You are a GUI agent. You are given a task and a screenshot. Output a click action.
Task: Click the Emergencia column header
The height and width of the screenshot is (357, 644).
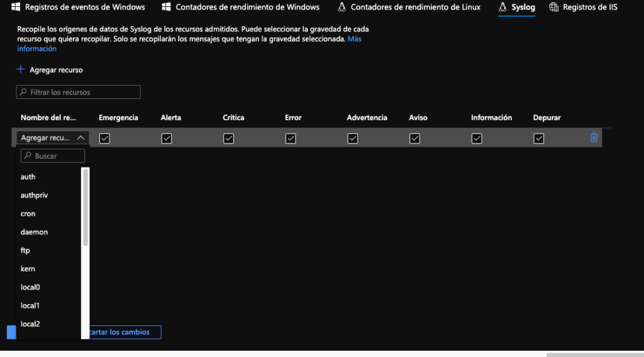(118, 118)
